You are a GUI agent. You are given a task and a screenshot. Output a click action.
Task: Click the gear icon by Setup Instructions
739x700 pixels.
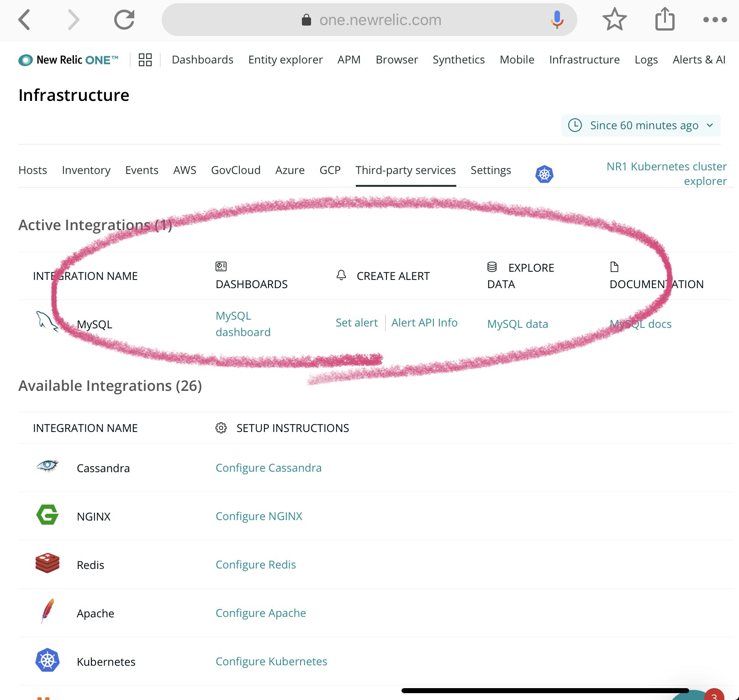coord(221,428)
